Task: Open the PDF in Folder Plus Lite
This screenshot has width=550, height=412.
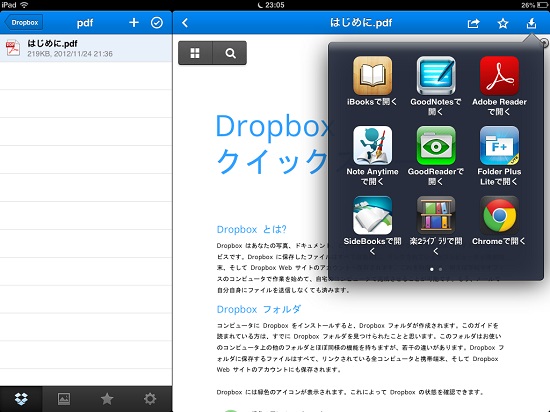Action: [x=499, y=146]
